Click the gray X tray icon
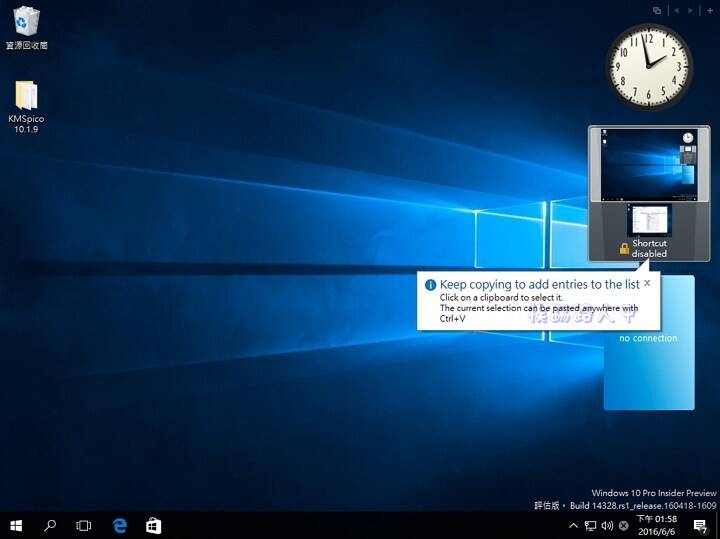 click(x=624, y=526)
